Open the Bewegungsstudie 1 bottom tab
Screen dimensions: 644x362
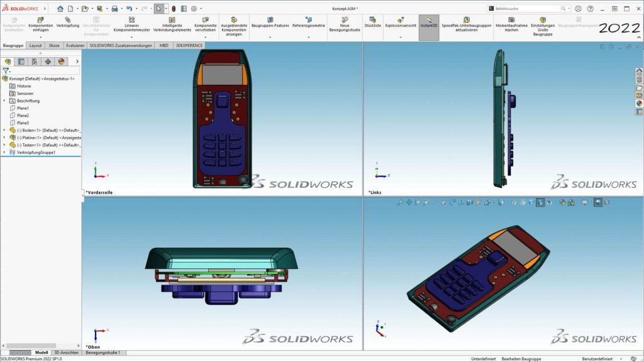(103, 353)
